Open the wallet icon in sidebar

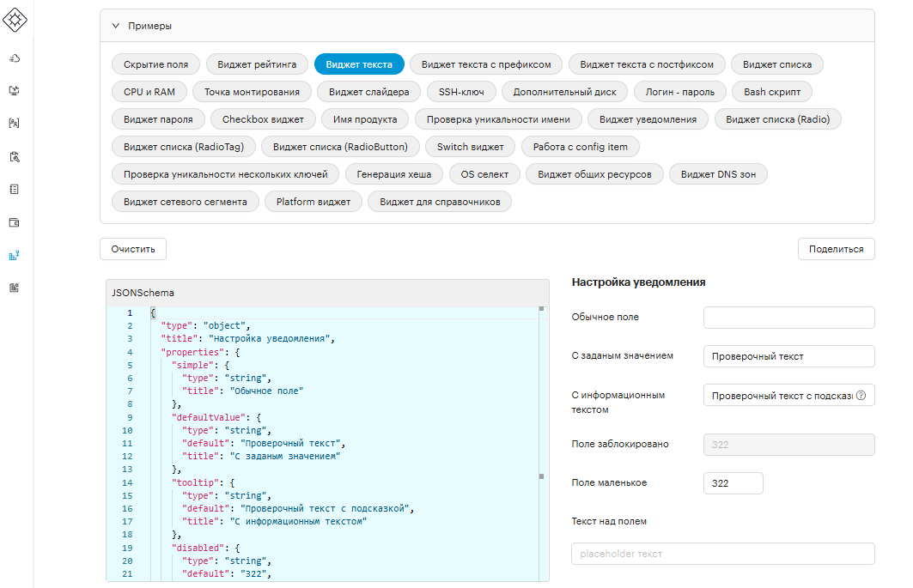click(15, 222)
